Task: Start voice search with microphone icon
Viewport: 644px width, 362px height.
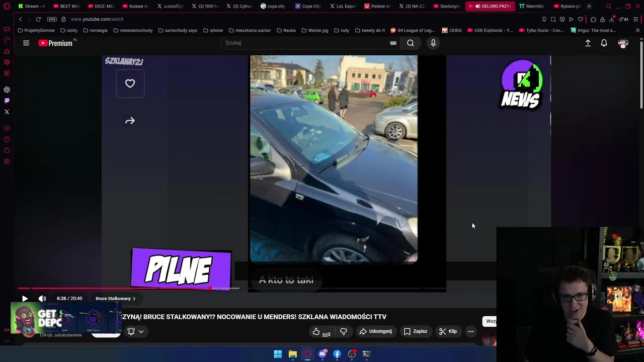Action: click(x=433, y=43)
